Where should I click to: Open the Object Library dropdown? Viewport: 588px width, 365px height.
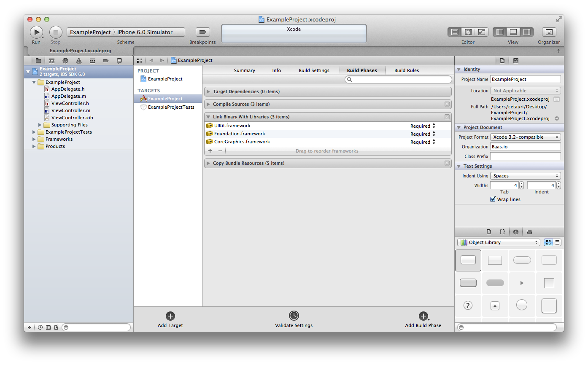pos(499,242)
